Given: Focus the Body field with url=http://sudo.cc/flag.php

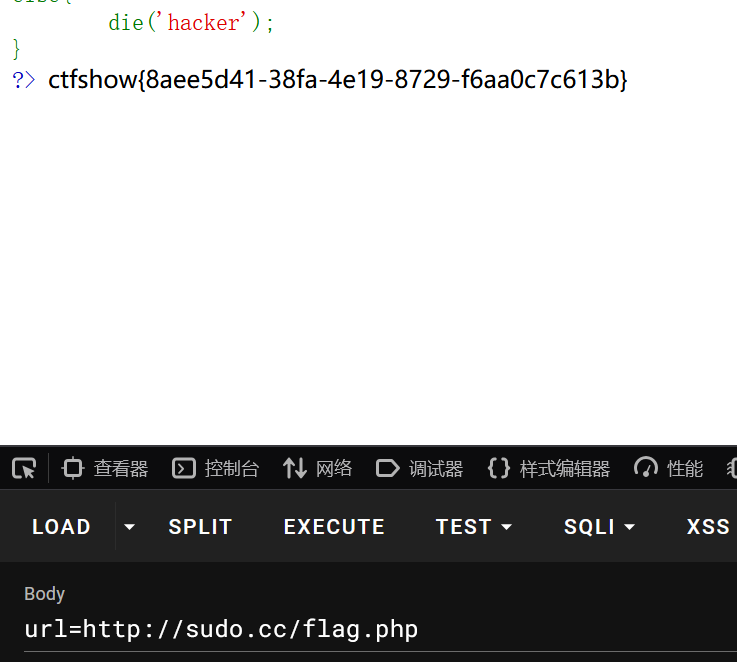Looking at the screenshot, I should click(x=300, y=629).
